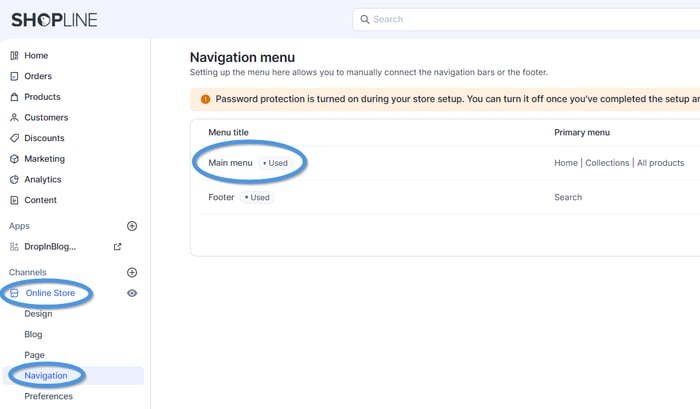Add a new app with plus icon

(132, 227)
